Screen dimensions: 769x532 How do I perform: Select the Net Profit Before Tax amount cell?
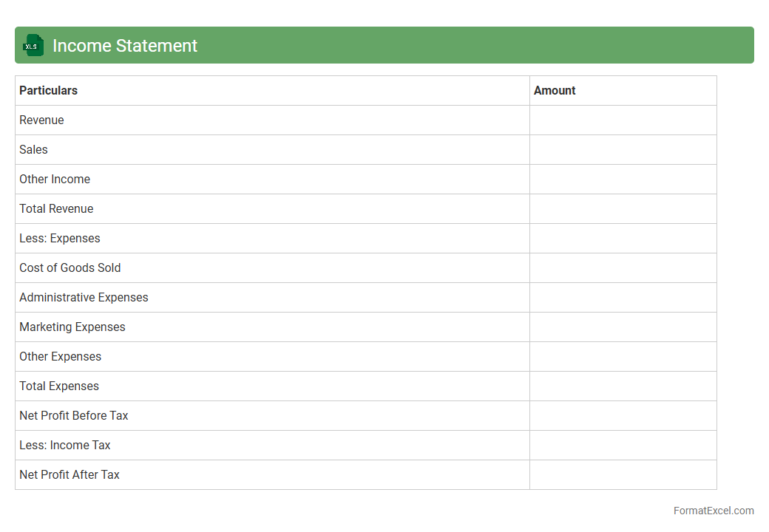coord(623,416)
